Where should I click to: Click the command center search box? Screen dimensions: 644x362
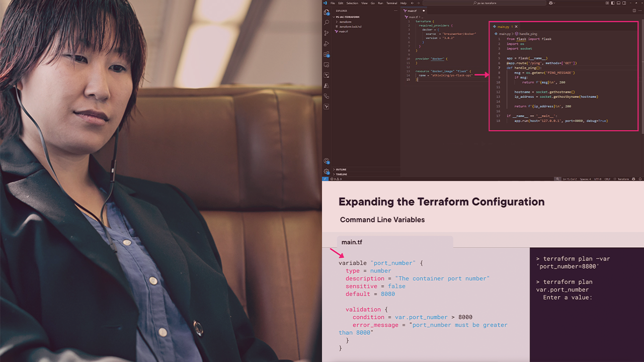[509, 3]
